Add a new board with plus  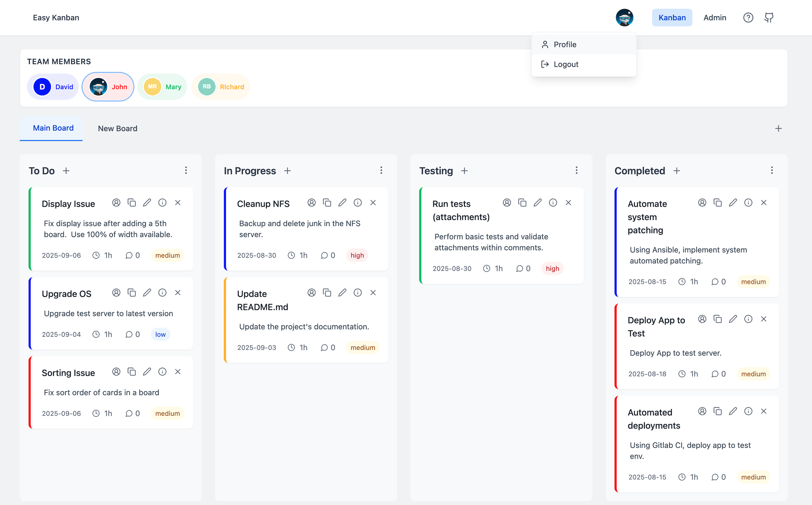(778, 128)
